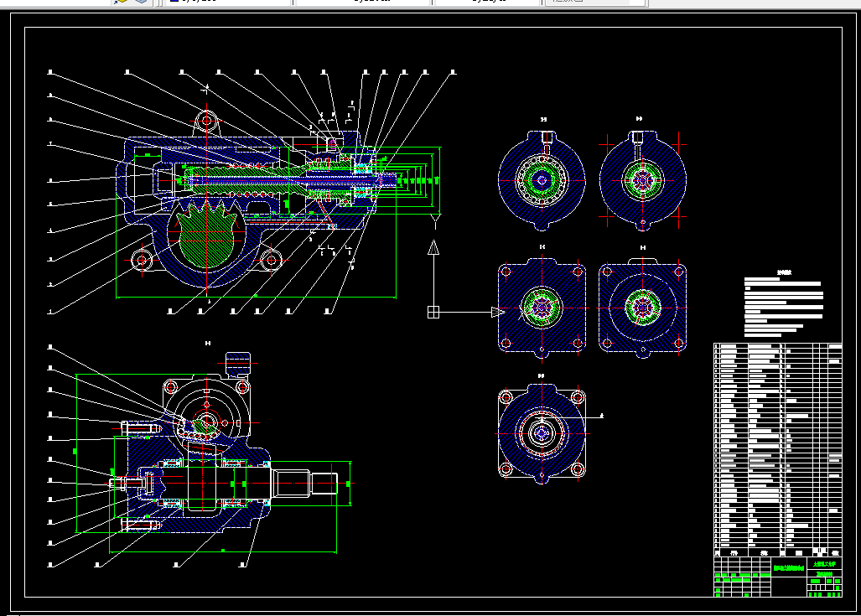
Task: Select the UCS origin square icon
Action: coord(433,313)
